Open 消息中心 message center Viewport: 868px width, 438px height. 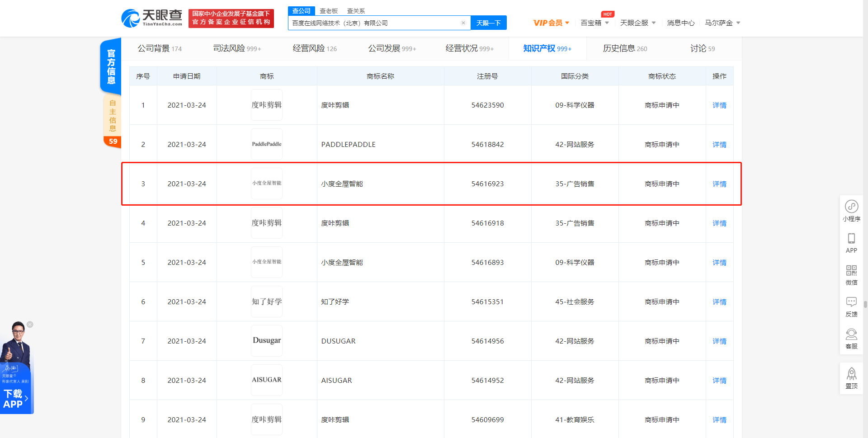[x=681, y=23]
